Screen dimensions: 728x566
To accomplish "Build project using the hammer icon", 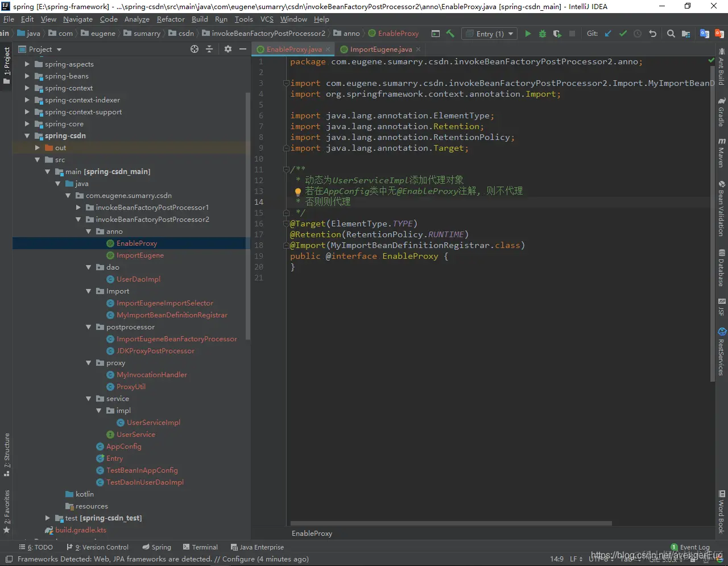I will pyautogui.click(x=450, y=34).
